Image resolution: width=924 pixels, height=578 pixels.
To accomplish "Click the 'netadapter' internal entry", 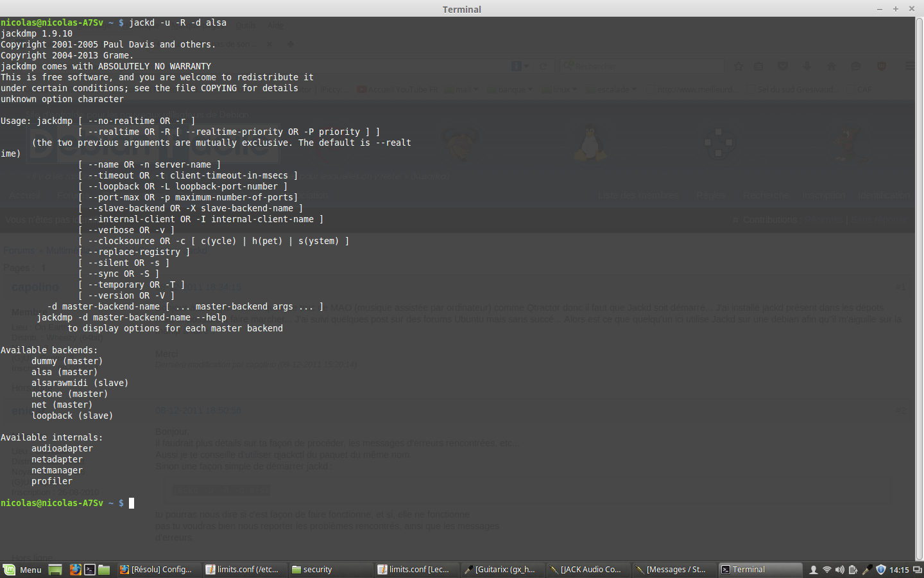I will 57,459.
